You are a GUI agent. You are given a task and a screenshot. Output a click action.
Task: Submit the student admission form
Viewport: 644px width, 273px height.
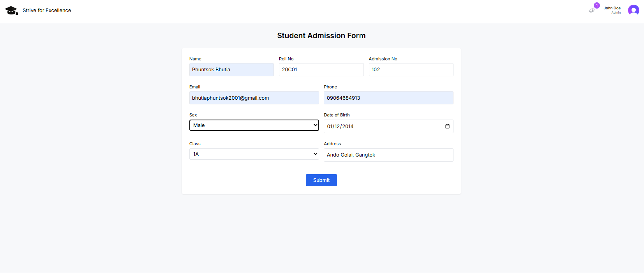(x=321, y=180)
